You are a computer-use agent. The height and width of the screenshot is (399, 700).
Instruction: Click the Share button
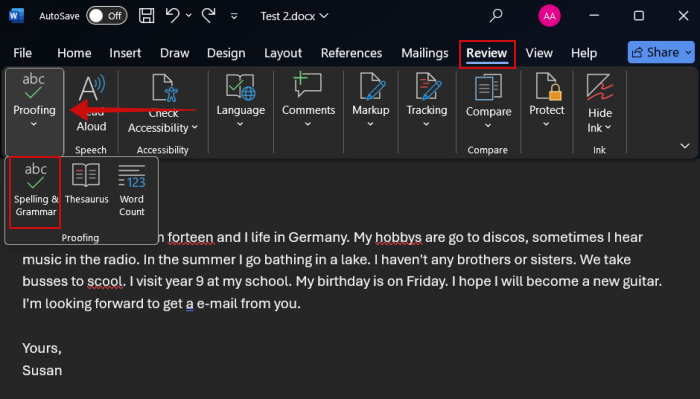point(661,52)
